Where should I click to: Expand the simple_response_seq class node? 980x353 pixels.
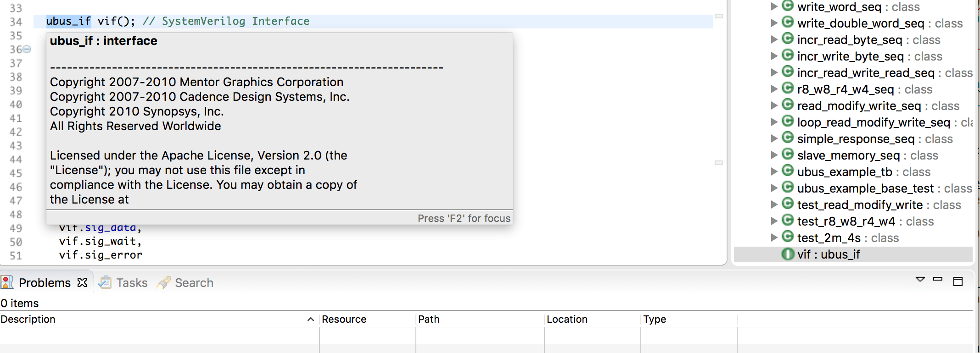(774, 138)
